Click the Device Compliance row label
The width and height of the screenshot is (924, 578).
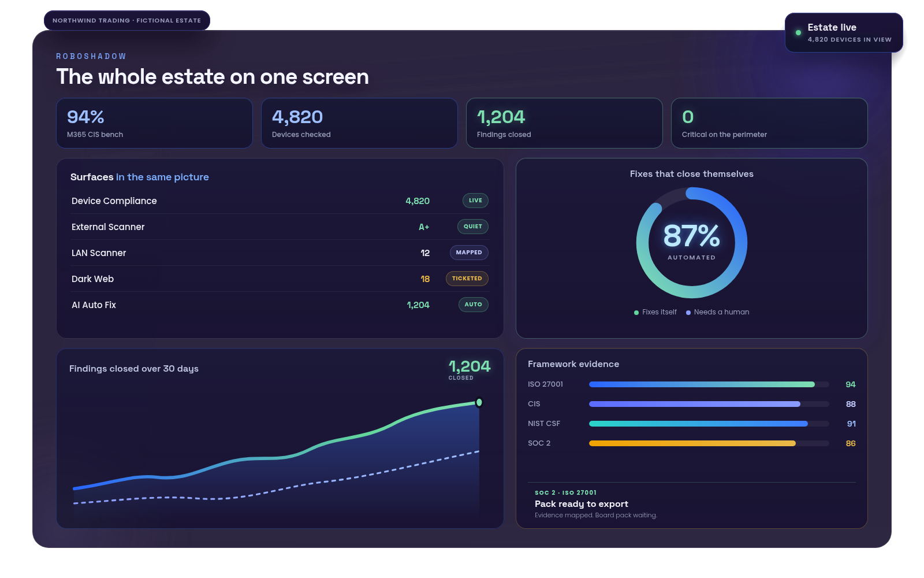click(x=114, y=201)
